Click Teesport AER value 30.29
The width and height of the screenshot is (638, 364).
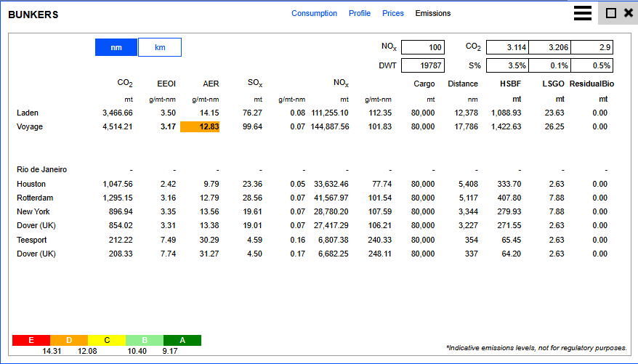209,240
